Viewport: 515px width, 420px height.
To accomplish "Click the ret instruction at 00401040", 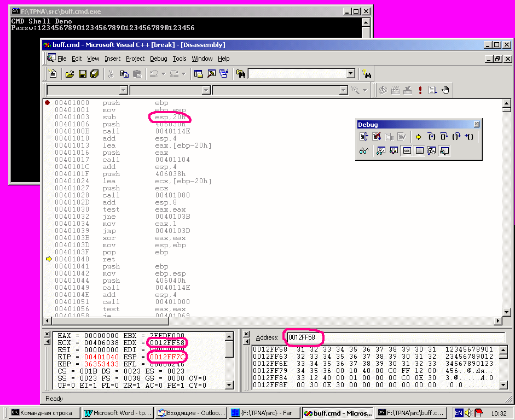I will click(x=109, y=259).
